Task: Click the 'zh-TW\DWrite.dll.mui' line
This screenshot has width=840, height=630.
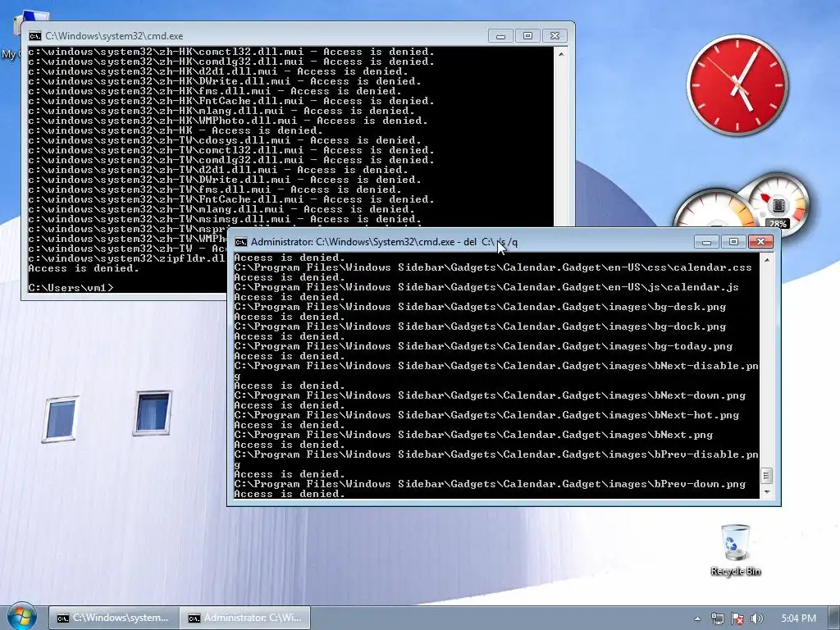Action: [x=225, y=180]
